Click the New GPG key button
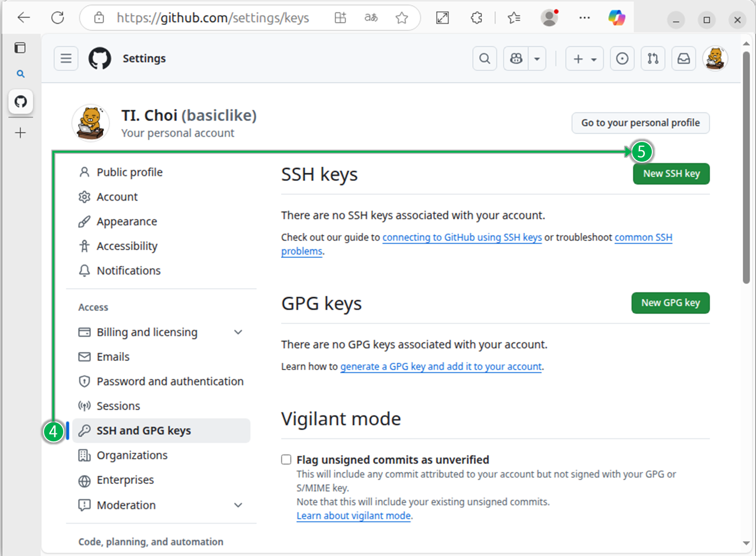 [x=671, y=302]
